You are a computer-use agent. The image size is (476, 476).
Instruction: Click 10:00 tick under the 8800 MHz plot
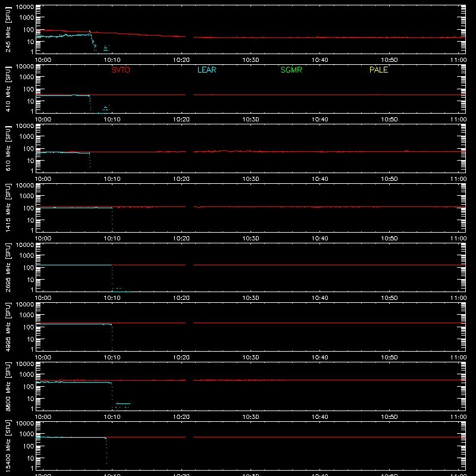(43, 417)
